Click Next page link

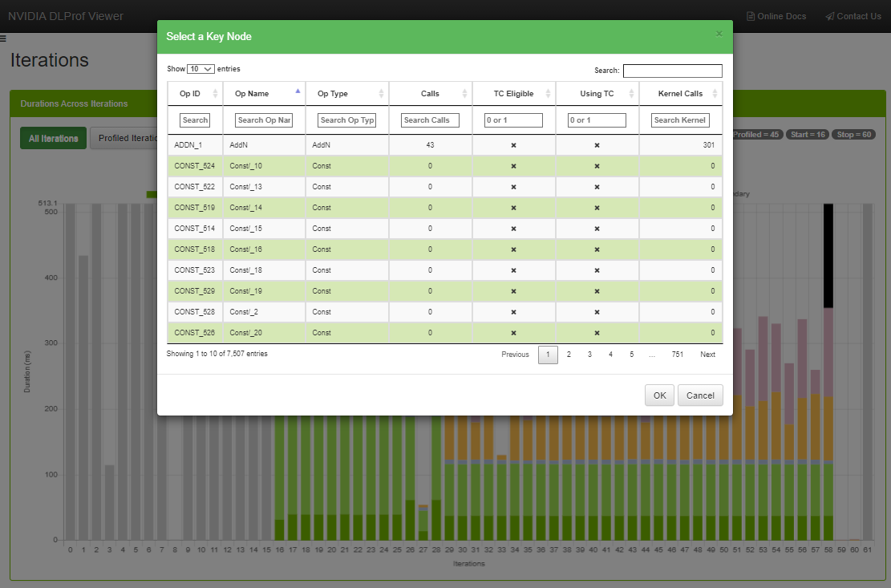pos(707,355)
